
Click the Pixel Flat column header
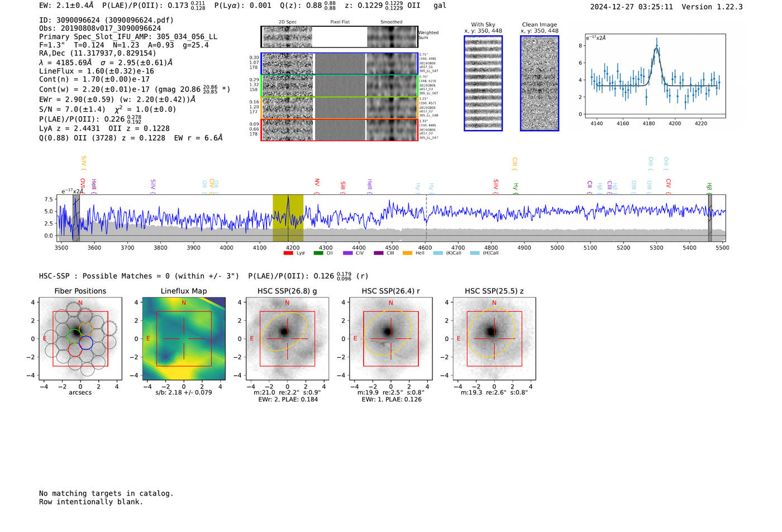pyautogui.click(x=340, y=22)
